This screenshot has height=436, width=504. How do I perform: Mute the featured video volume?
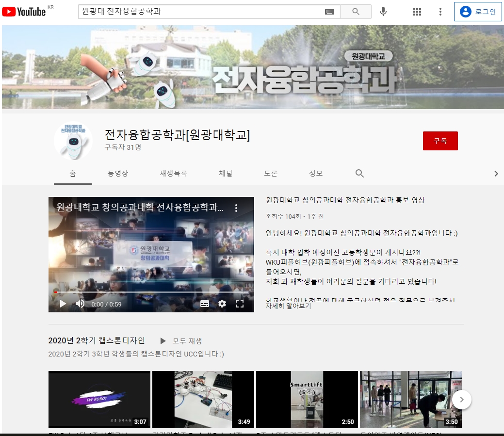(80, 304)
